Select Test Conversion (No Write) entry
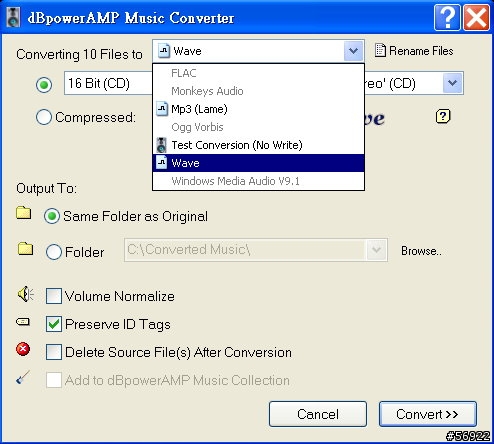 [258, 145]
